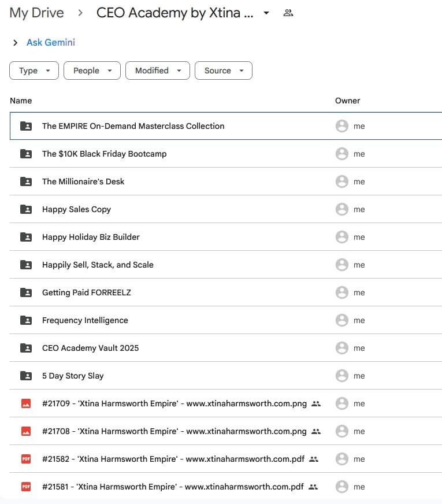Open the People filter dropdown

point(92,71)
